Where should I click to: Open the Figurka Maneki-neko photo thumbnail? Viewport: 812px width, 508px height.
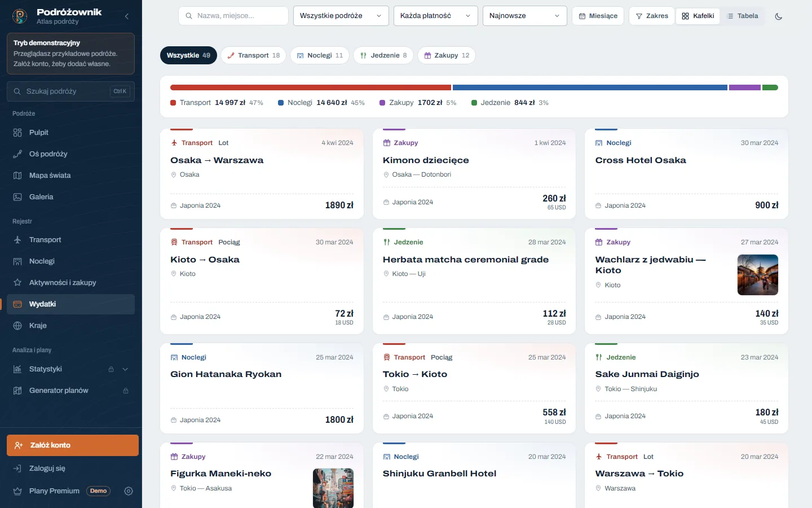click(x=333, y=488)
